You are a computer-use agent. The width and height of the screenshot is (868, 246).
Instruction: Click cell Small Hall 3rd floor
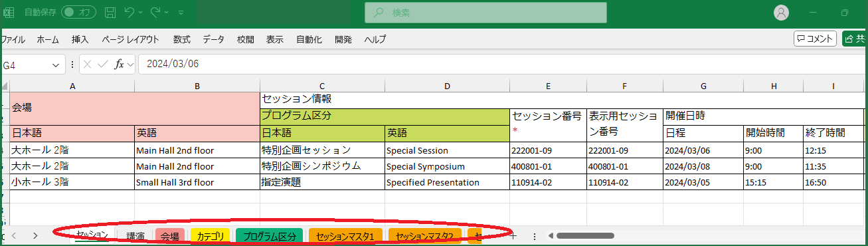(197, 182)
